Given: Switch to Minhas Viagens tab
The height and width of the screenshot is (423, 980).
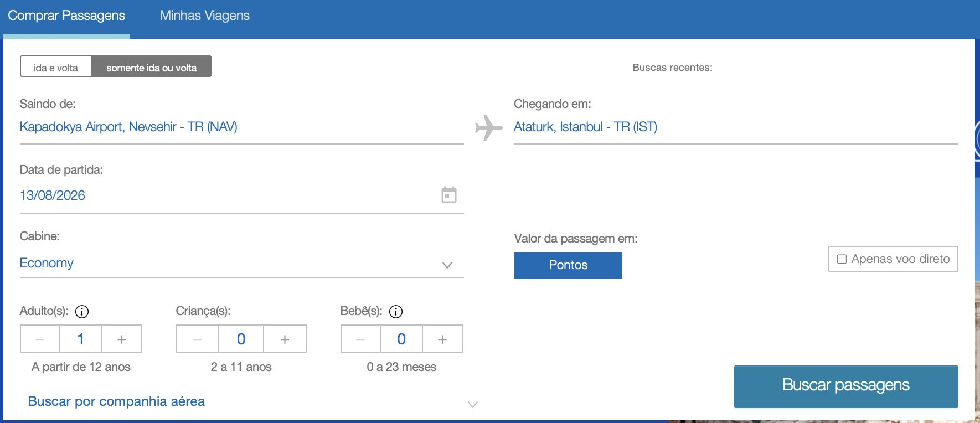Looking at the screenshot, I should [x=204, y=16].
